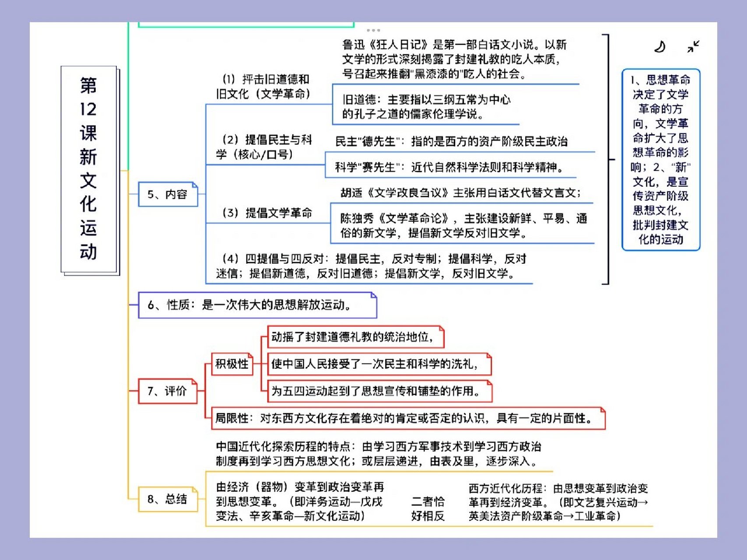Click '民主"德先生"' text line
747x560 pixels.
pyautogui.click(x=451, y=141)
